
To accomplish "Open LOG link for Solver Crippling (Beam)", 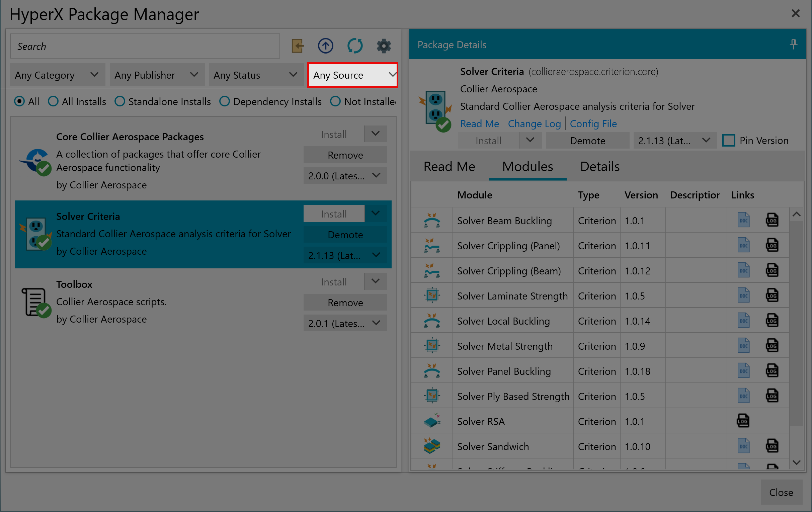I will (772, 271).
